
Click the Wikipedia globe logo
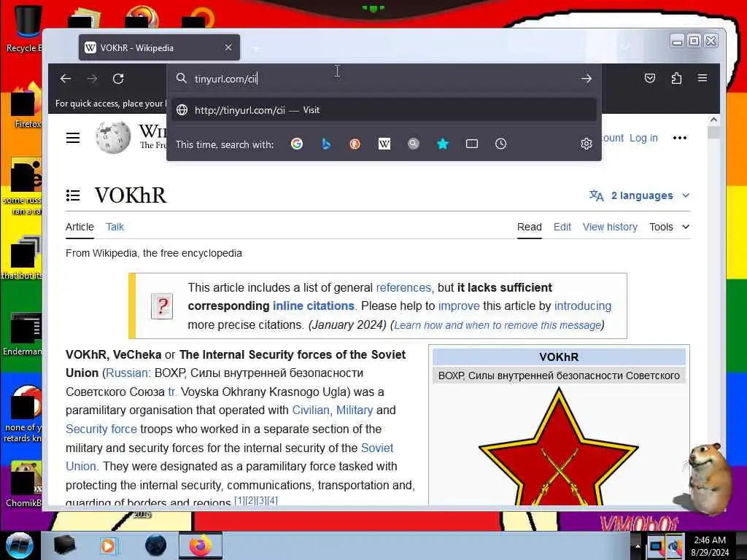tap(113, 137)
